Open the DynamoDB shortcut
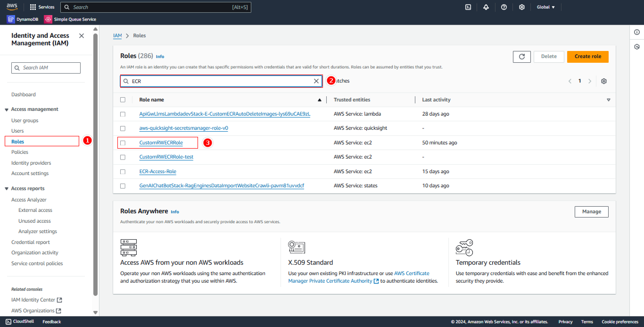This screenshot has width=644, height=327. click(x=23, y=19)
